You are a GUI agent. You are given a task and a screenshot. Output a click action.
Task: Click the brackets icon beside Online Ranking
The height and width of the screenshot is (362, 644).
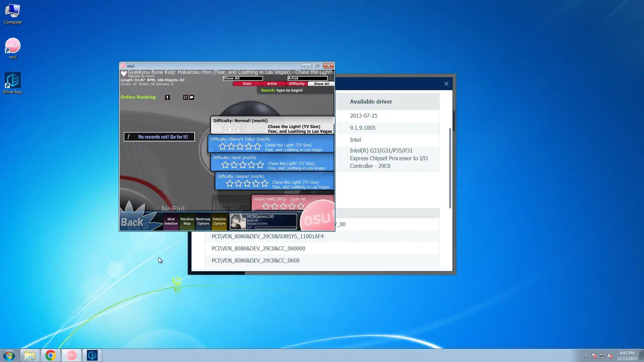(x=185, y=98)
